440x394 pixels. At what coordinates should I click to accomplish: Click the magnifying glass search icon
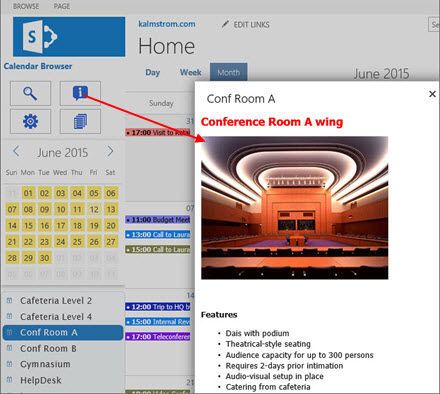tap(30, 93)
